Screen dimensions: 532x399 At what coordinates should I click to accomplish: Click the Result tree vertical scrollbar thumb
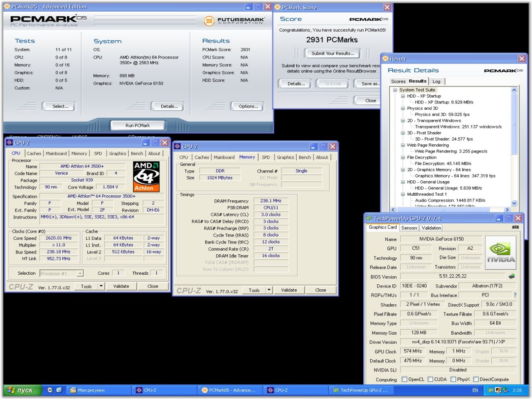tap(514, 124)
